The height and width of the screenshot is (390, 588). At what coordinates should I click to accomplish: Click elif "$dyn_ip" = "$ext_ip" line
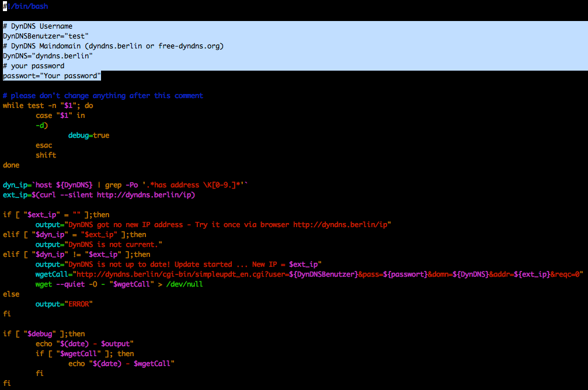click(x=75, y=235)
